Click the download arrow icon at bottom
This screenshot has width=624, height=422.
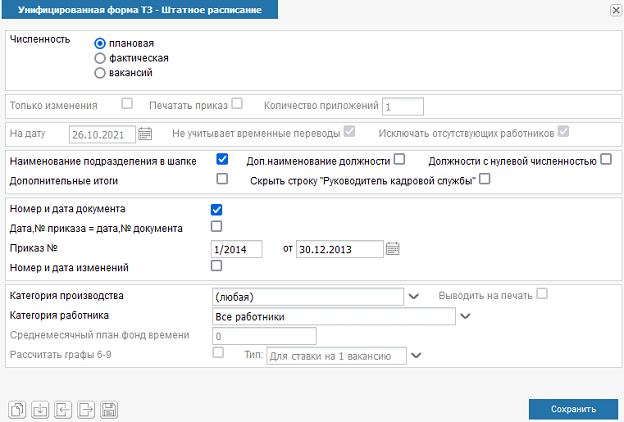click(x=40, y=410)
